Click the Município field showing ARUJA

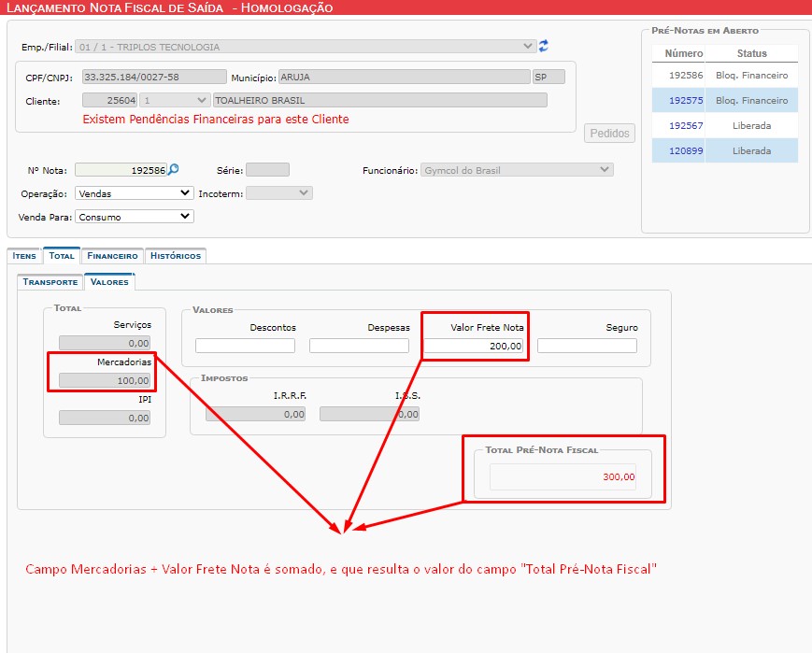click(405, 77)
